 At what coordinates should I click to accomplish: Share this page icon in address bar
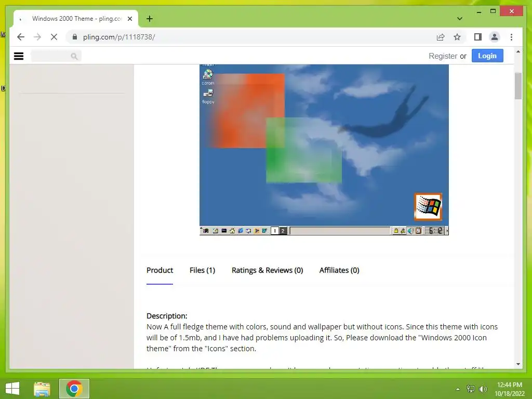[x=441, y=37]
